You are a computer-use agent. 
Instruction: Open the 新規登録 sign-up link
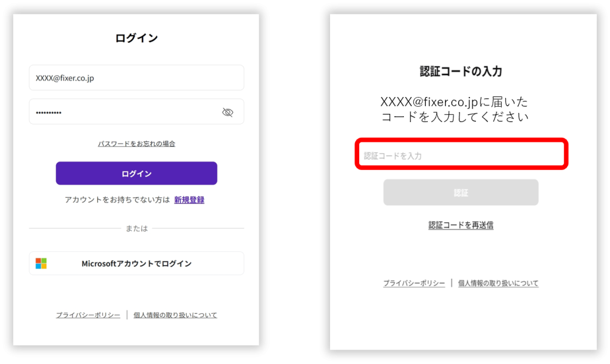(x=189, y=200)
